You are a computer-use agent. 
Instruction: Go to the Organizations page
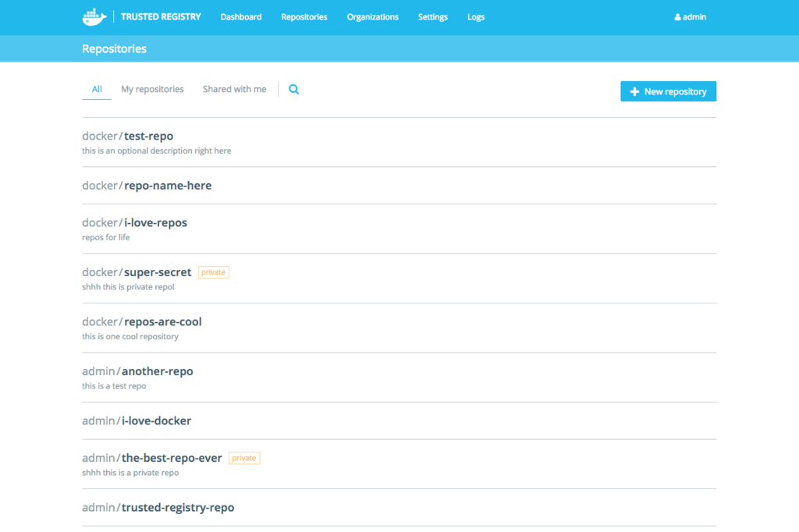pyautogui.click(x=372, y=17)
